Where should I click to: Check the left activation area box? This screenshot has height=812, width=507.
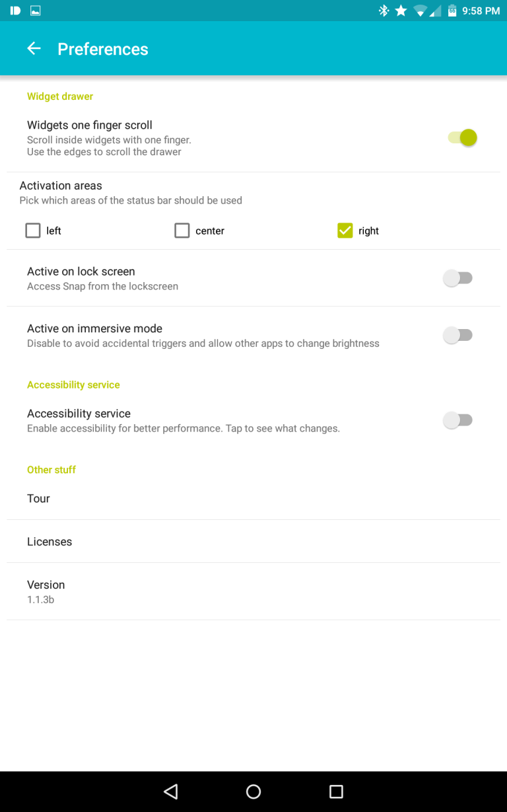(x=33, y=231)
